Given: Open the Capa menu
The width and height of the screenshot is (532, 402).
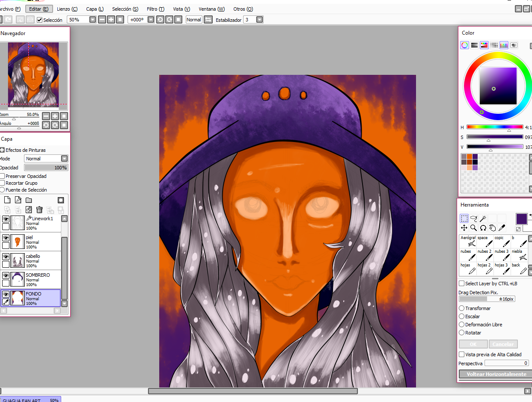Looking at the screenshot, I should 95,9.
